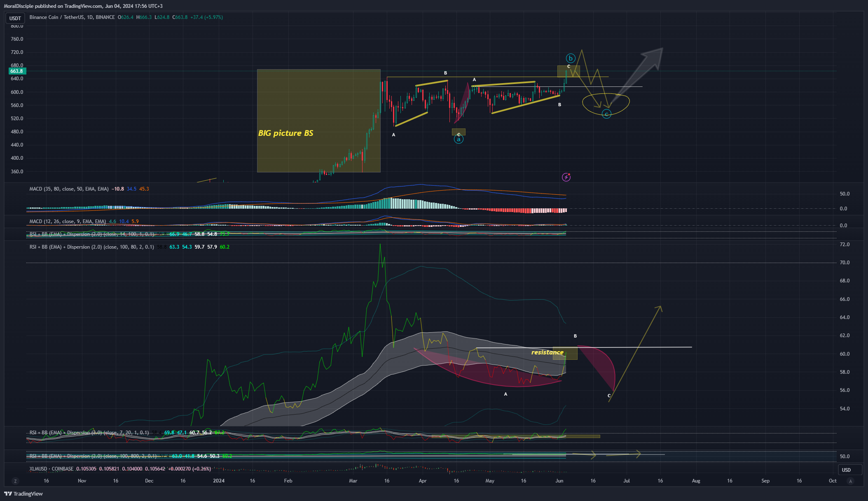868x501 pixels.
Task: Click the 'BIG picture BS' text label
Action: (285, 133)
